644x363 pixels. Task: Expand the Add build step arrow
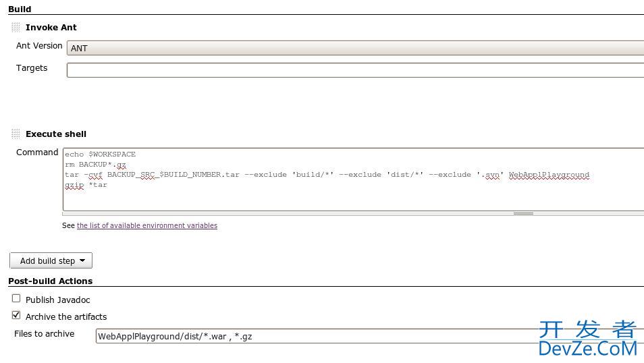(x=82, y=260)
